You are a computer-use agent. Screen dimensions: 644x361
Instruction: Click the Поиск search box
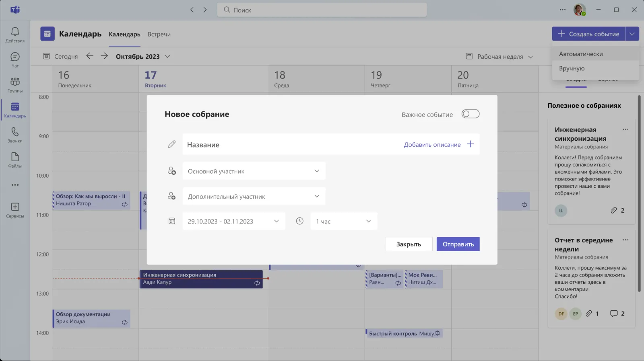pyautogui.click(x=322, y=10)
